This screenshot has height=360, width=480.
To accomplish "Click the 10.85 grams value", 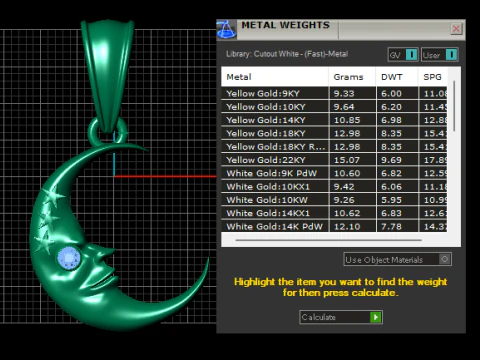I will click(347, 120).
